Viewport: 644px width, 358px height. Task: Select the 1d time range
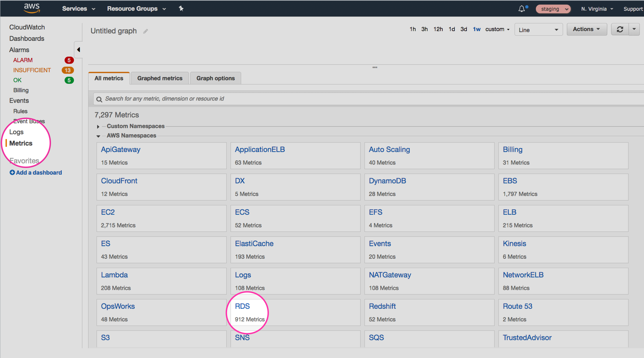451,29
